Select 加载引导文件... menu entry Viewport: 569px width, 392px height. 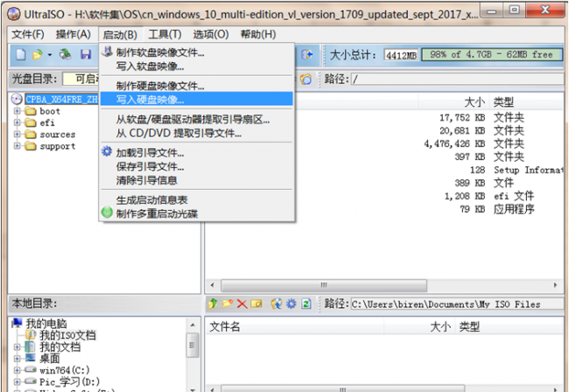point(197,152)
